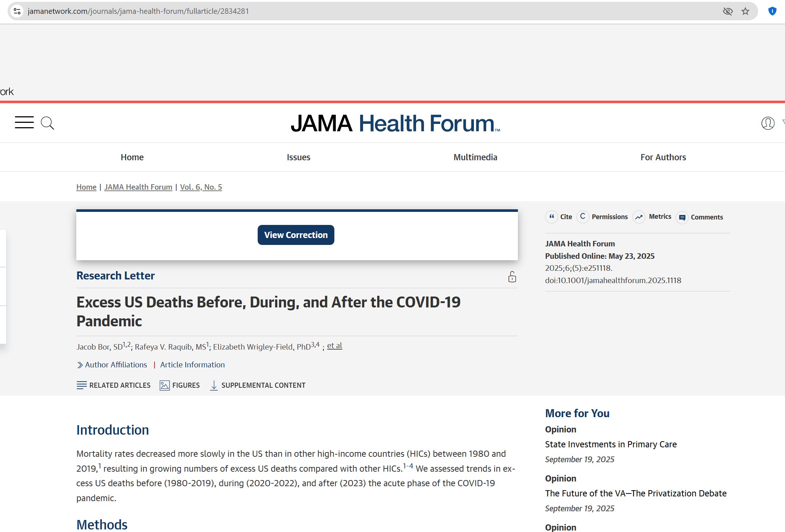This screenshot has width=785, height=532.
Task: Click the Cite quotation icon
Action: click(x=551, y=217)
